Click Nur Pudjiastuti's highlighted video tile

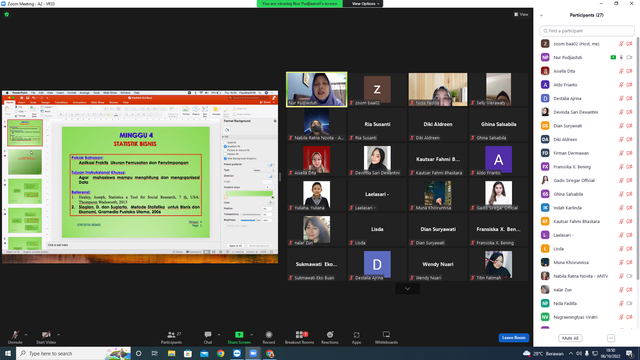coord(317,89)
